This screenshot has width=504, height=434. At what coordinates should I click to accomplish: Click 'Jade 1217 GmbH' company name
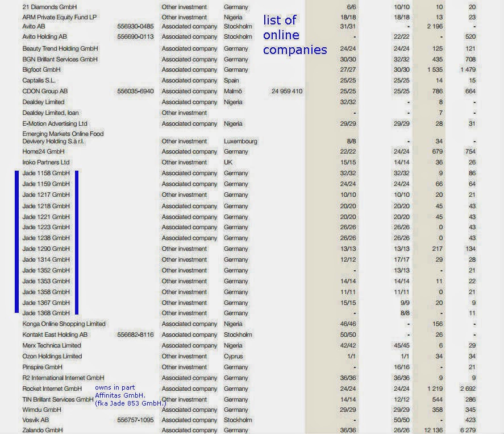[x=46, y=195]
